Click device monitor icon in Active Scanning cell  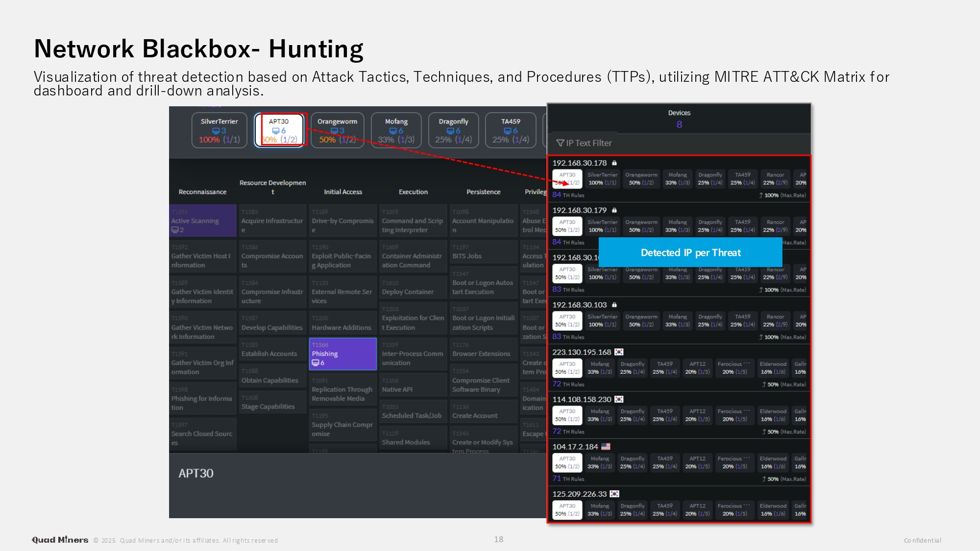point(174,230)
